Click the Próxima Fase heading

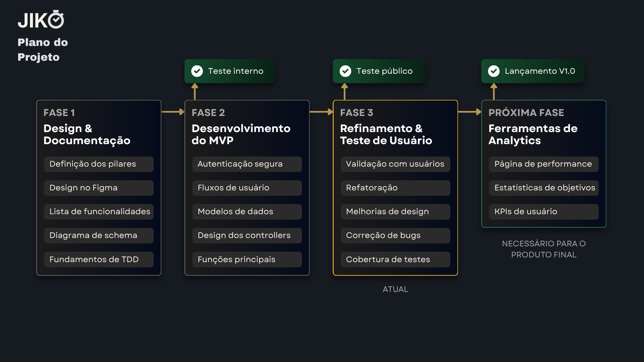coord(526,113)
